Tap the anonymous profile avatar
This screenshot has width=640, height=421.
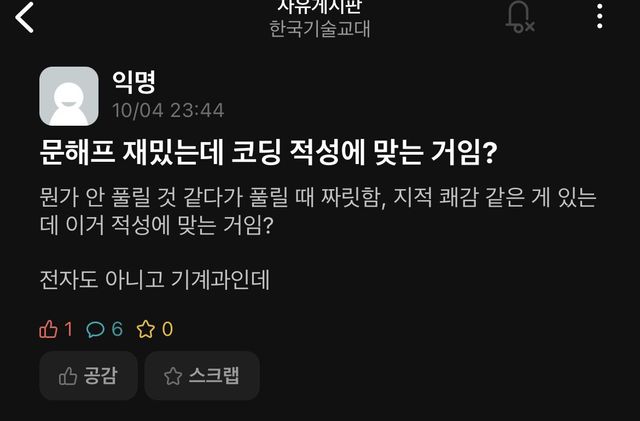(x=69, y=96)
